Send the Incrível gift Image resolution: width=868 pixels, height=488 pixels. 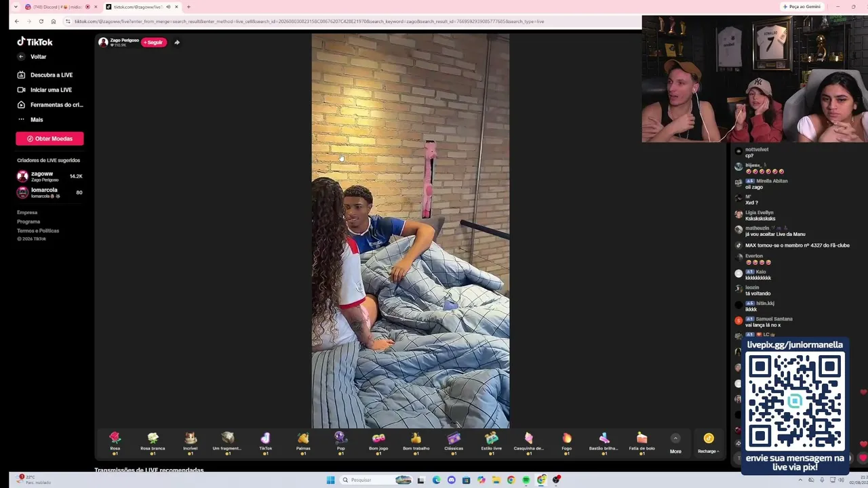(x=191, y=442)
